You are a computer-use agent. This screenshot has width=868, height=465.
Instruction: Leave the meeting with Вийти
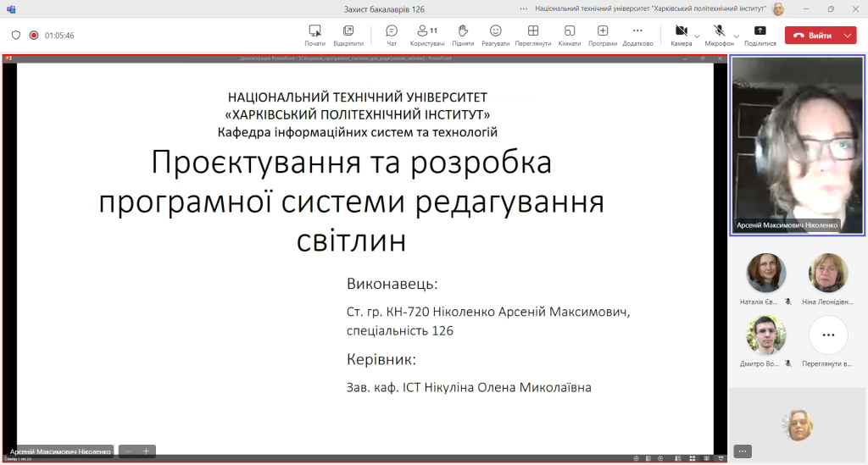(812, 36)
